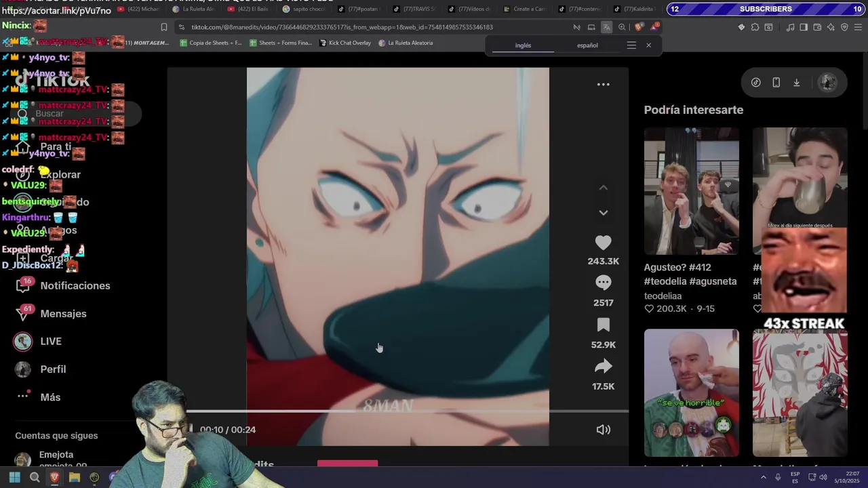Open the Brave browser taskbar icon

pyautogui.click(x=55, y=477)
